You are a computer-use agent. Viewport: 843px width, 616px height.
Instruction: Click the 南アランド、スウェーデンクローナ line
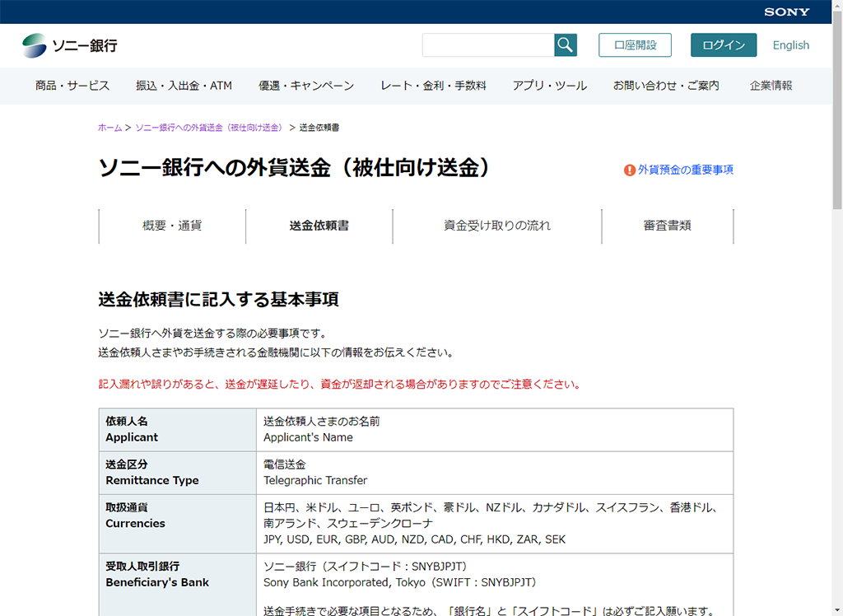click(x=348, y=524)
